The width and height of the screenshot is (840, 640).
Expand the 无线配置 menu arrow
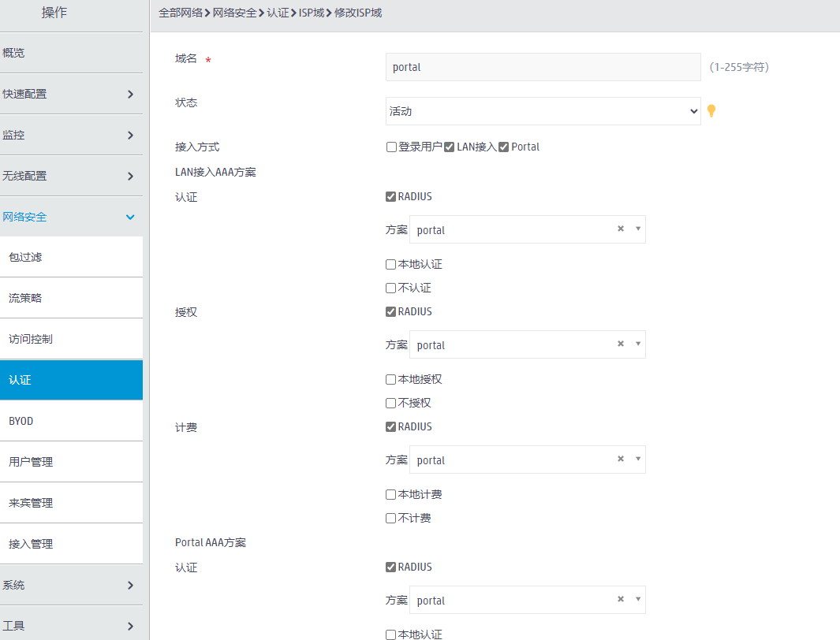coord(130,176)
